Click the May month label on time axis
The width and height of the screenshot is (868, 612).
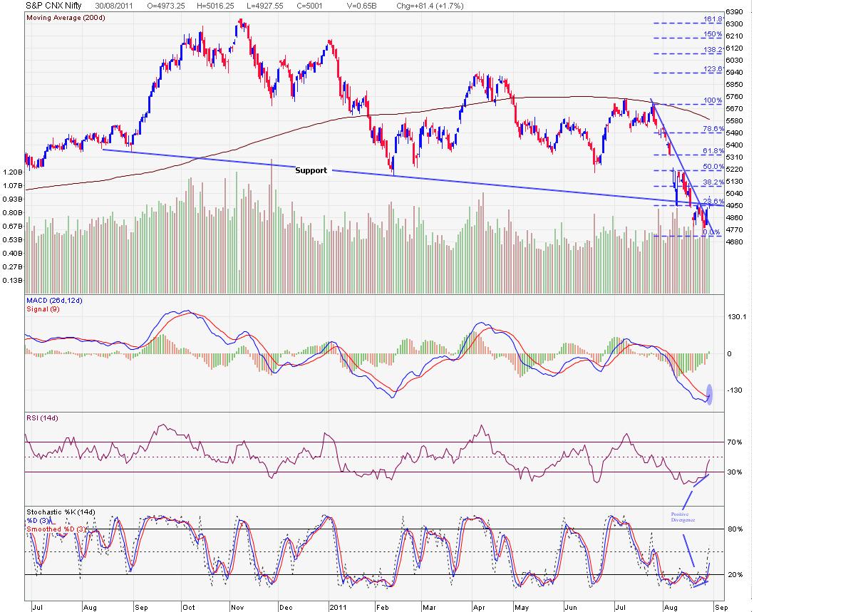pyautogui.click(x=522, y=608)
